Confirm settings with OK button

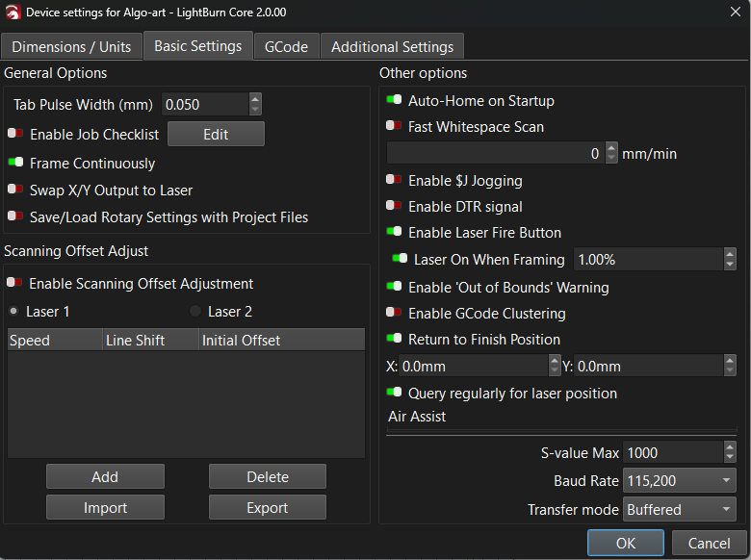point(626,543)
